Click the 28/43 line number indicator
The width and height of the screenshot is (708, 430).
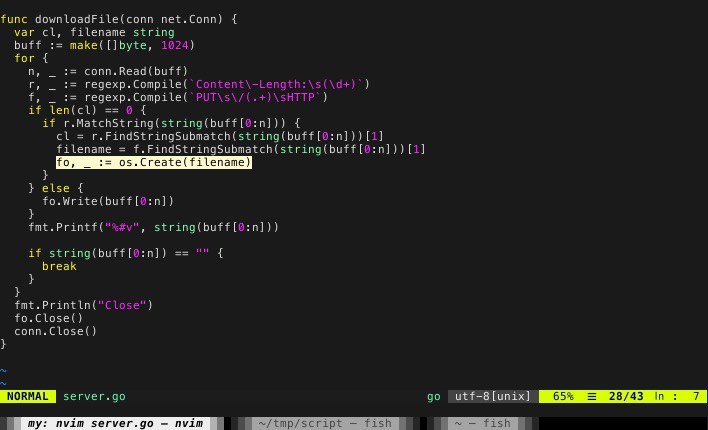click(626, 396)
